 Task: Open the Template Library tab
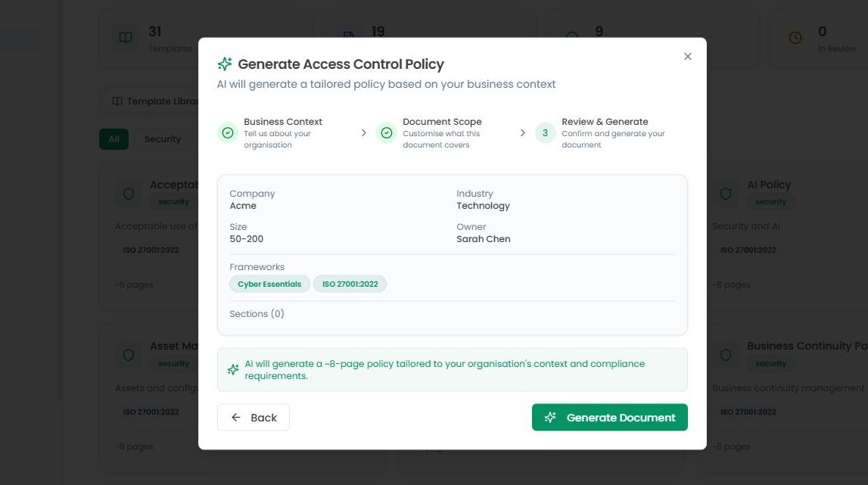pos(155,101)
